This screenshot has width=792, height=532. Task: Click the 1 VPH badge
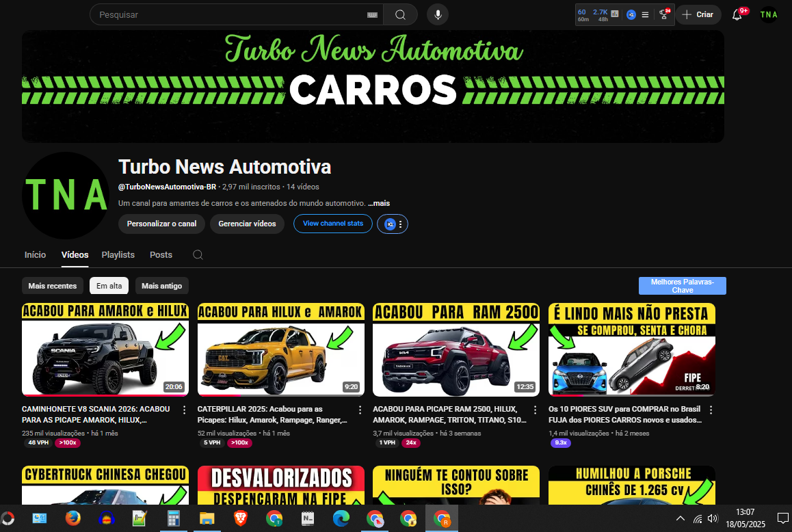[387, 442]
